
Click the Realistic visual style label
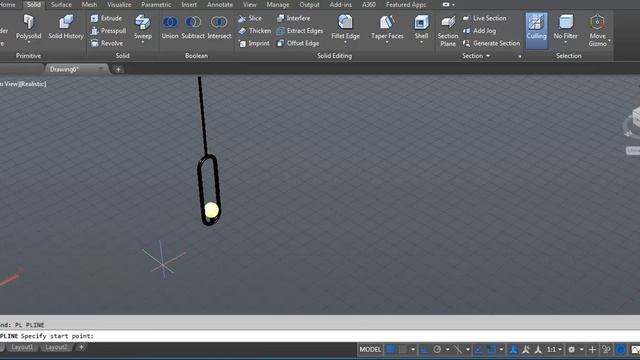[x=33, y=84]
